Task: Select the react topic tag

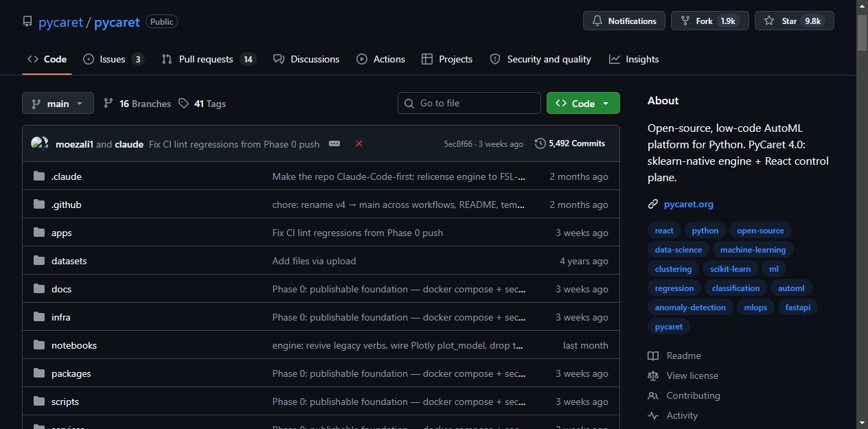Action: [x=664, y=231]
